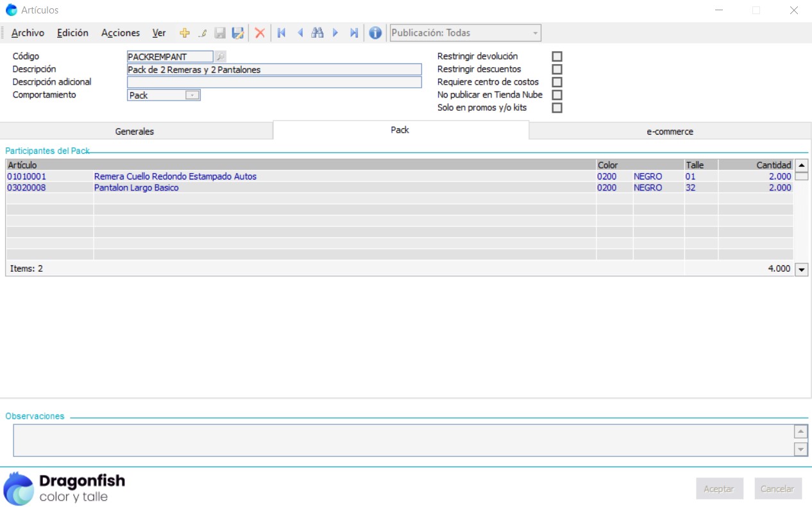The width and height of the screenshot is (812, 507).
Task: Toggle Restringir descuentos checkbox
Action: pos(557,69)
